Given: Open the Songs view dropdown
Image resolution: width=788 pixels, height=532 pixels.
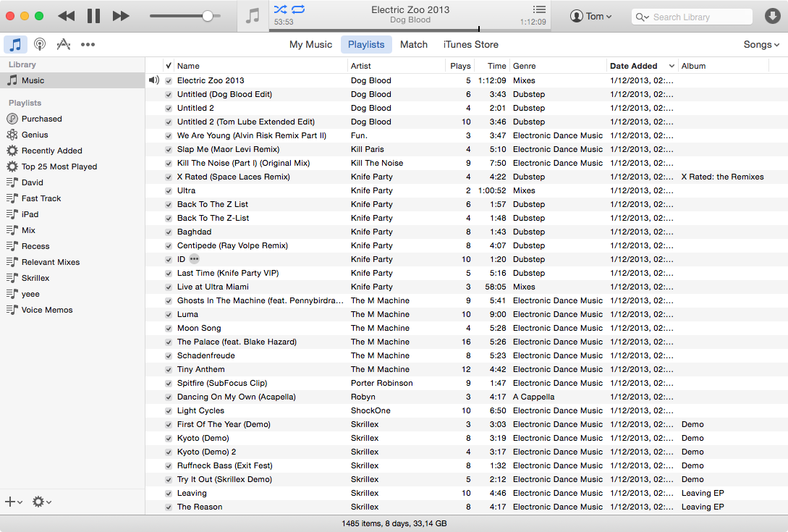Looking at the screenshot, I should 761,44.
